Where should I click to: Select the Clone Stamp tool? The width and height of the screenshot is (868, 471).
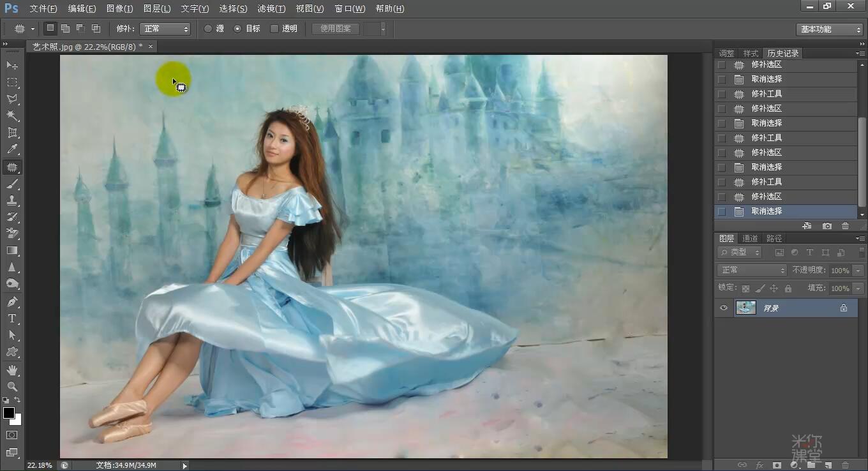click(x=12, y=200)
